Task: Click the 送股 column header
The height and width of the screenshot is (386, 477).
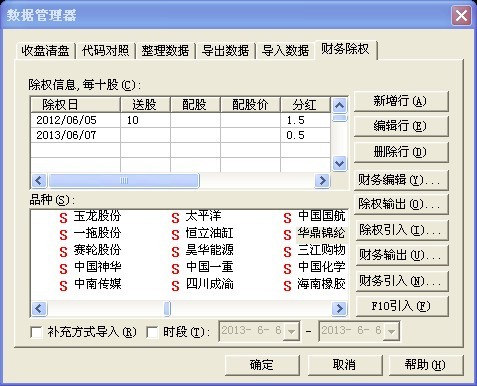Action: (145, 105)
